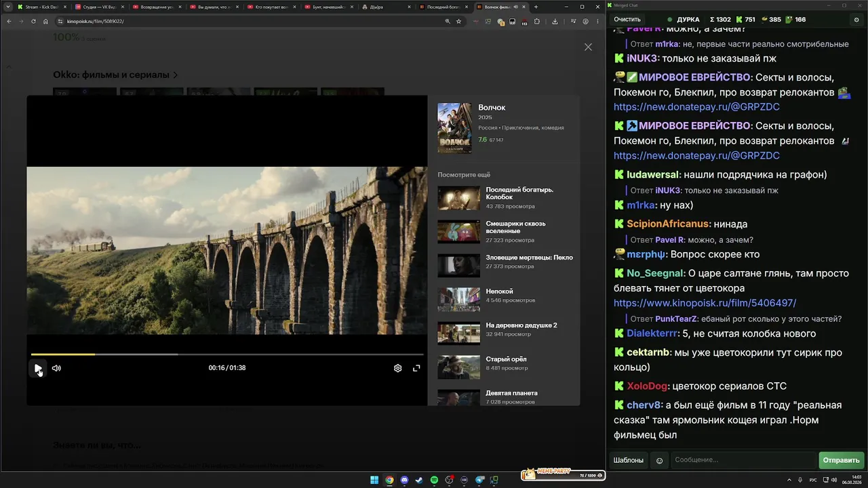Open the Волчок movie title link
This screenshot has height=488, width=868.
coord(492,108)
